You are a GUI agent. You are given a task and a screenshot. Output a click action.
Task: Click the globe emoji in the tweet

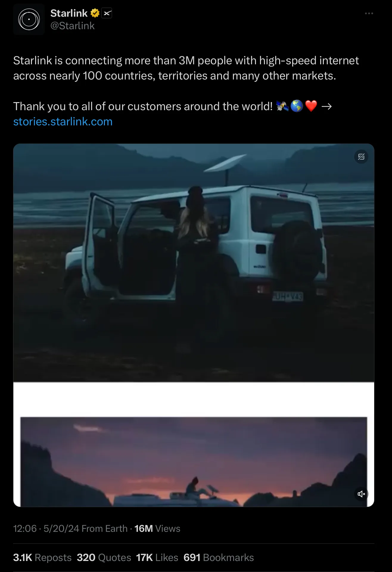pyautogui.click(x=297, y=106)
